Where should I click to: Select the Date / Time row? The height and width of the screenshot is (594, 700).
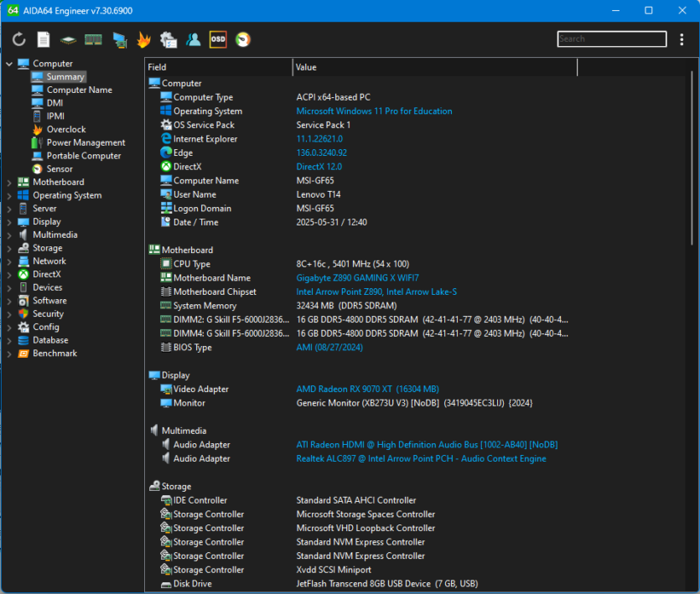point(361,222)
